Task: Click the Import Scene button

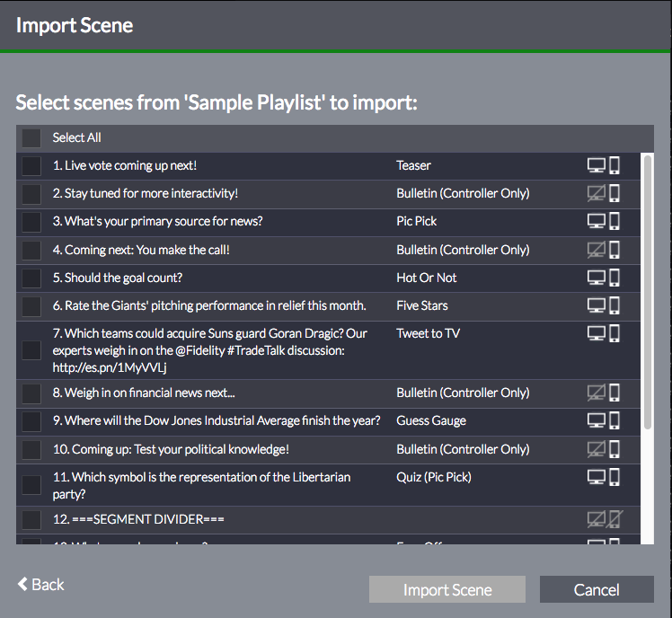Action: (447, 589)
